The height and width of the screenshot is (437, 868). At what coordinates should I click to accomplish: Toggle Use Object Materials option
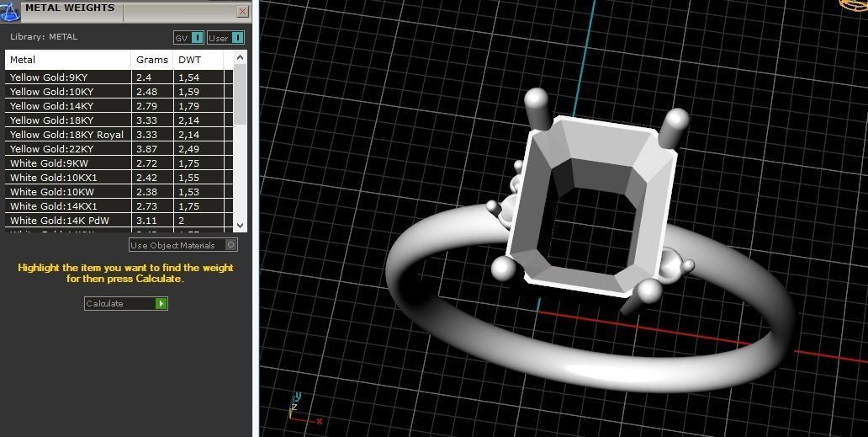(x=183, y=245)
